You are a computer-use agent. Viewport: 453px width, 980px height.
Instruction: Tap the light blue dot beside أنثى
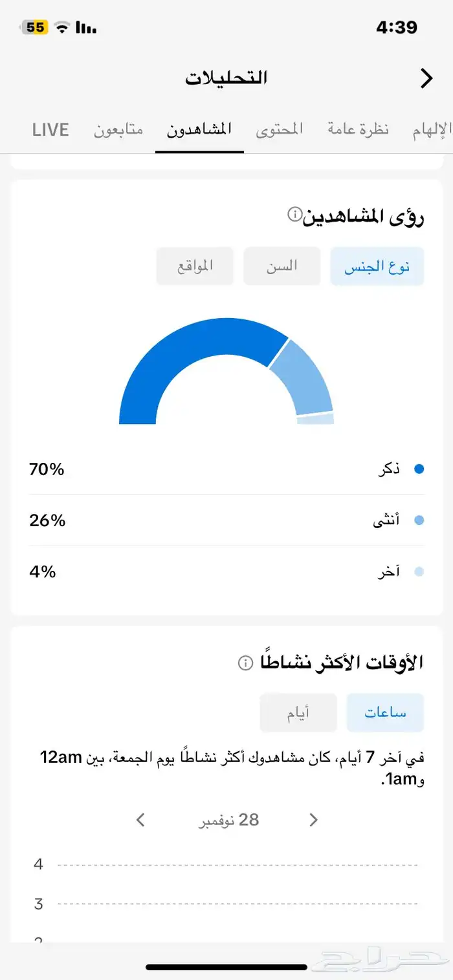421,520
